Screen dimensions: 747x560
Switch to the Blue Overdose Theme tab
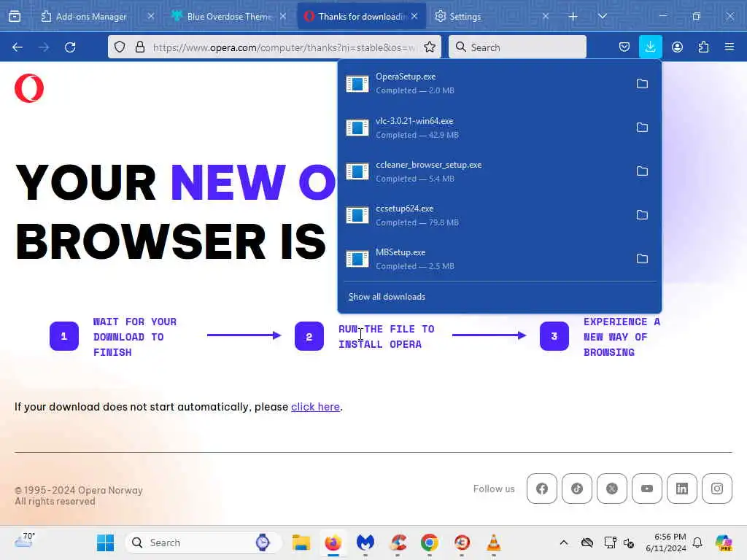point(230,16)
